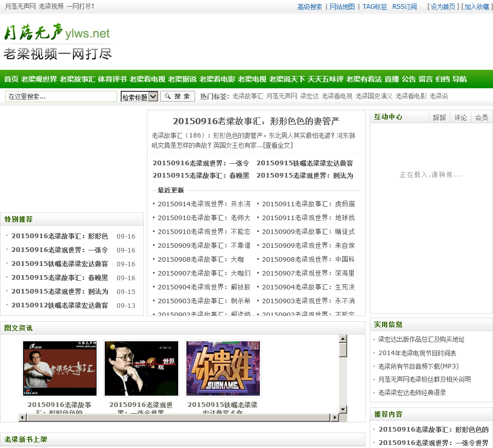Open 直播 navigation item
Viewport: 493px width, 448px height.
(x=392, y=79)
